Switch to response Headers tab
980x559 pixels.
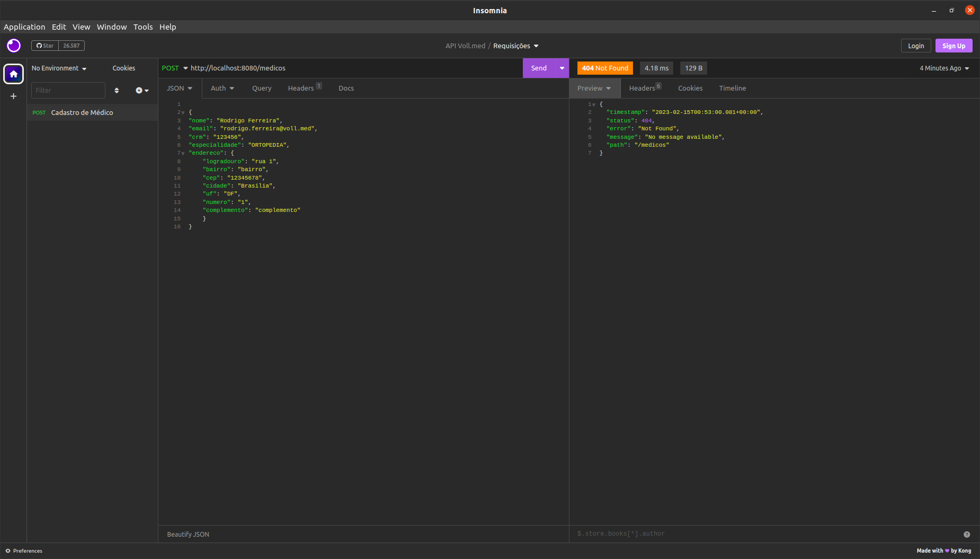pos(645,88)
